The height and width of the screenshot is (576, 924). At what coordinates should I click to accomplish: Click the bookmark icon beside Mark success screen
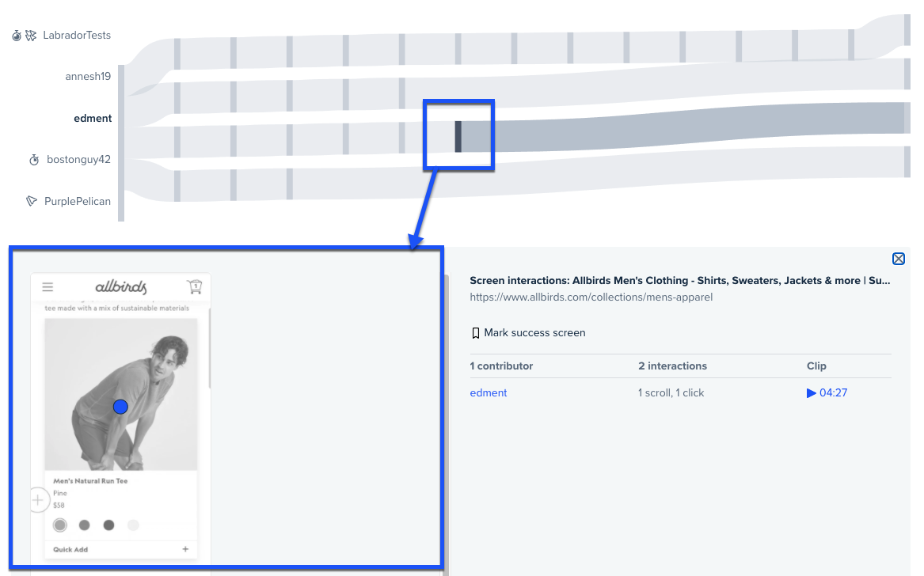[x=476, y=332]
